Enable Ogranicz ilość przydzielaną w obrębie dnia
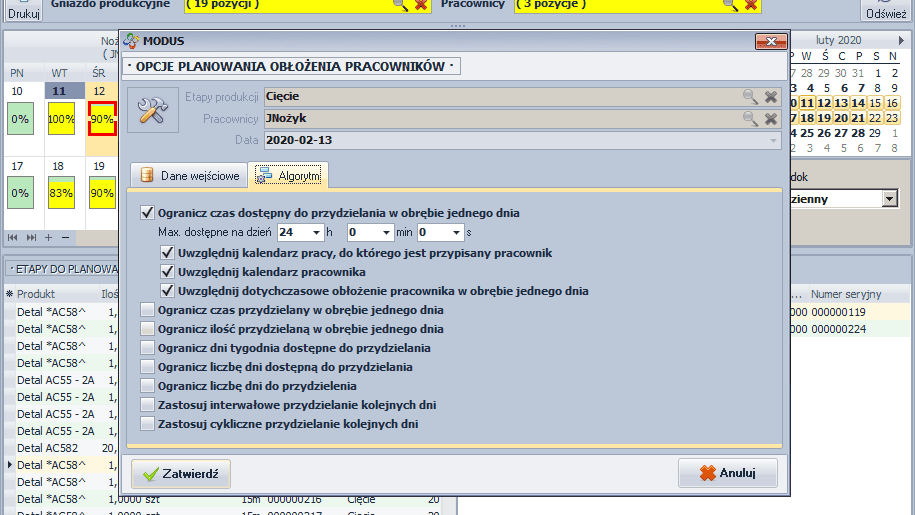Viewport: 915px width, 515px height. pyautogui.click(x=147, y=329)
